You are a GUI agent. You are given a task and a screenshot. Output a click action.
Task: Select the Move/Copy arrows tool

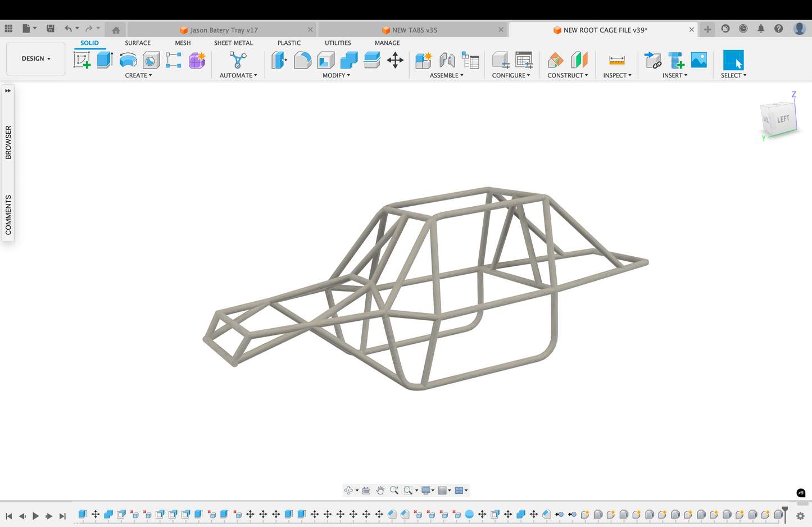click(x=395, y=60)
